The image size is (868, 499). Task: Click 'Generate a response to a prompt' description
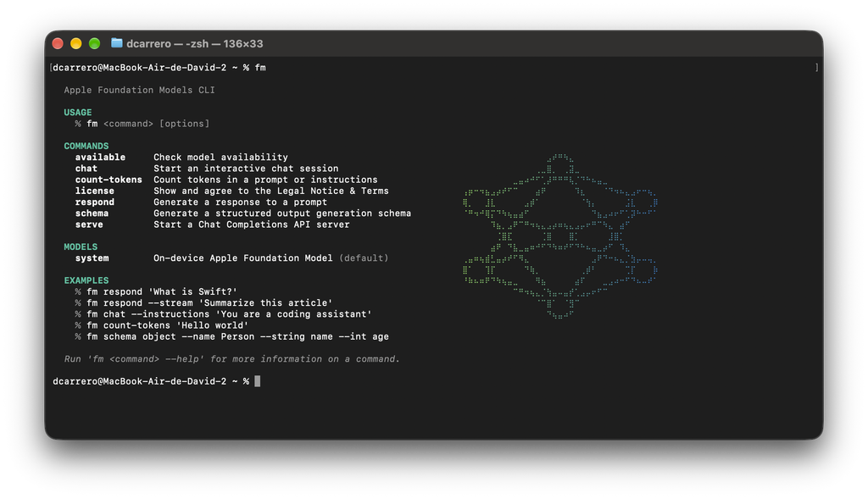pyautogui.click(x=240, y=202)
